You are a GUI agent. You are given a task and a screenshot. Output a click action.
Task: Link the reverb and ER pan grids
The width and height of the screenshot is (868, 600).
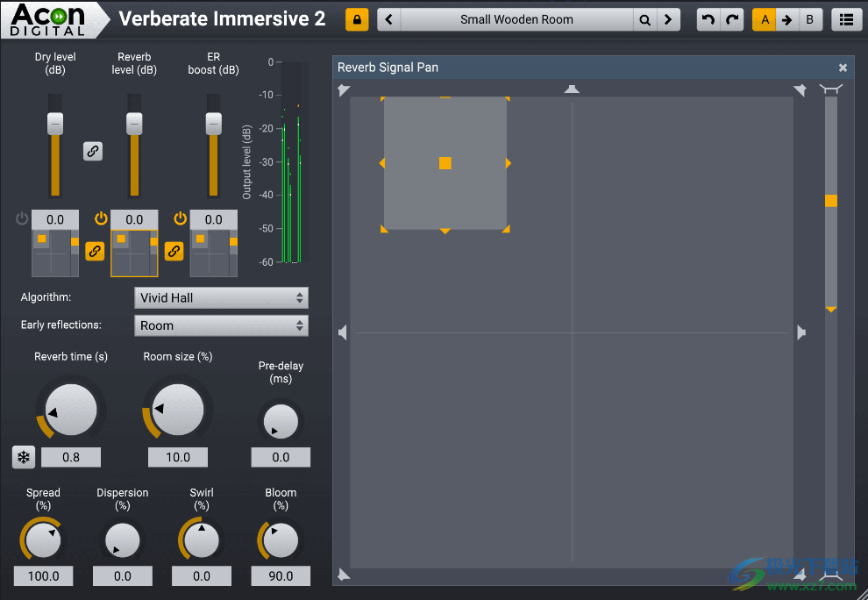[174, 252]
